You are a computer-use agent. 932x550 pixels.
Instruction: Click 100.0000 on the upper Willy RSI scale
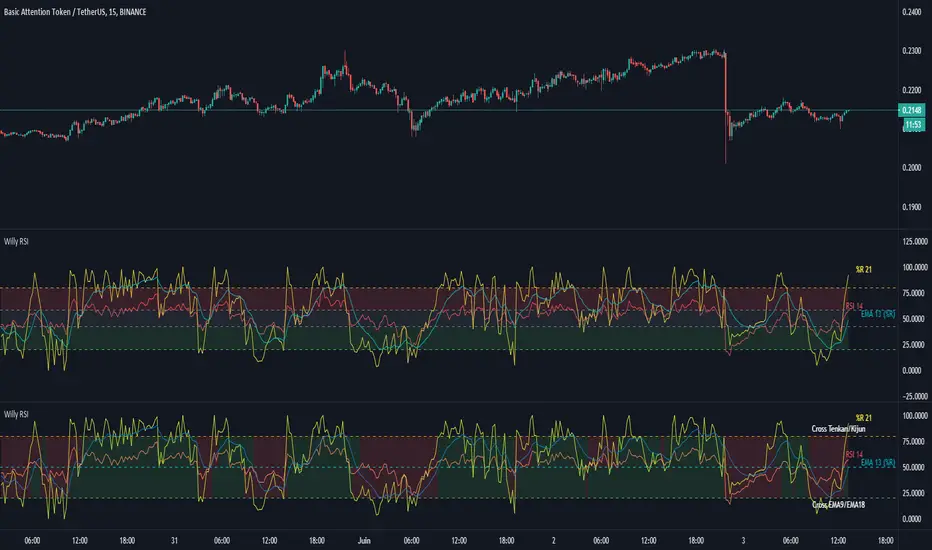click(914, 268)
